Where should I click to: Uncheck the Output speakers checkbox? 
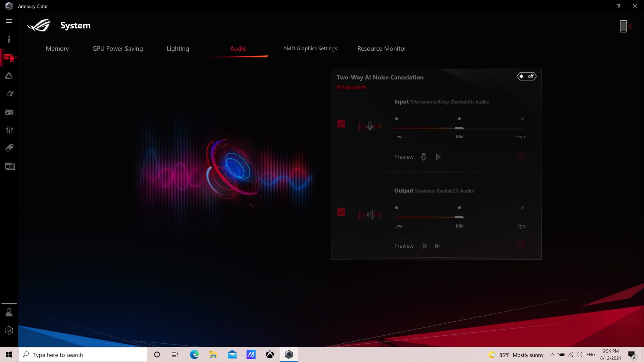point(341,212)
